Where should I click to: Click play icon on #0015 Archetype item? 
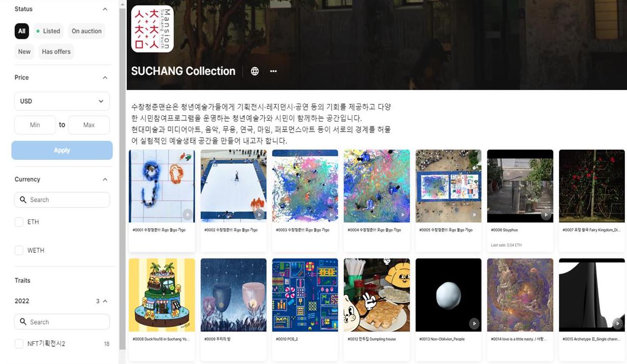[617, 323]
